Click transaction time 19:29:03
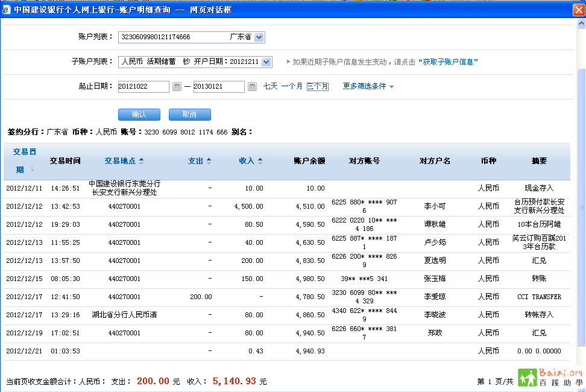The height and width of the screenshot is (392, 586). pos(65,224)
